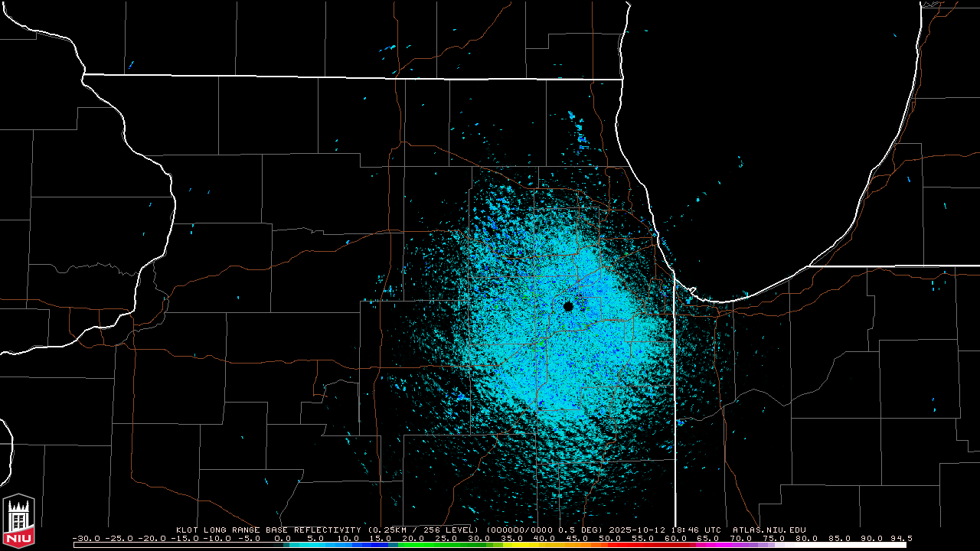The height and width of the screenshot is (551, 980).
Task: Click the ATLAS.NIU.EDU text
Action: tap(769, 530)
